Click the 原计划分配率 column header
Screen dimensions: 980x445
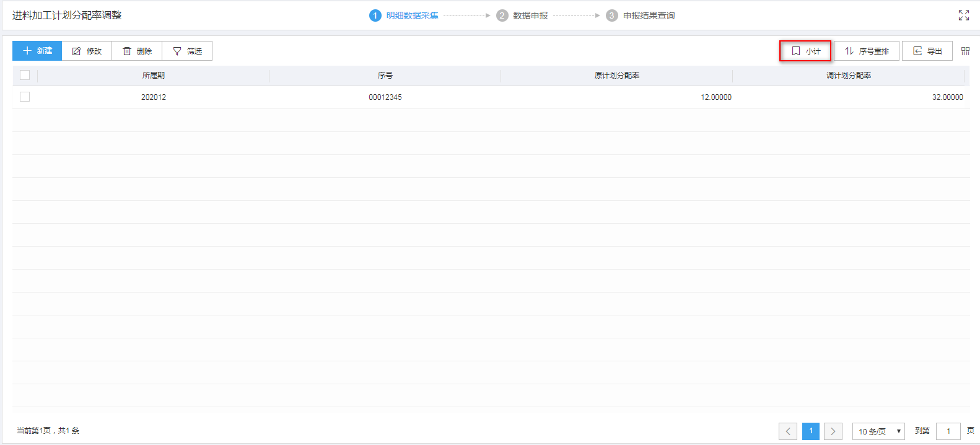(x=617, y=76)
